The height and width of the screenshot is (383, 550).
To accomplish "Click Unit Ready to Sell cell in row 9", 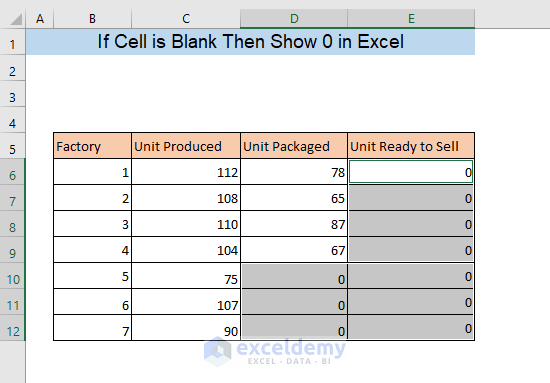I will [x=411, y=250].
